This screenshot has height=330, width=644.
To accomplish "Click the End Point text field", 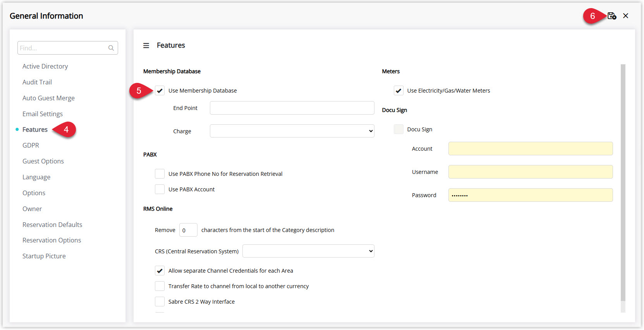I will pos(292,108).
